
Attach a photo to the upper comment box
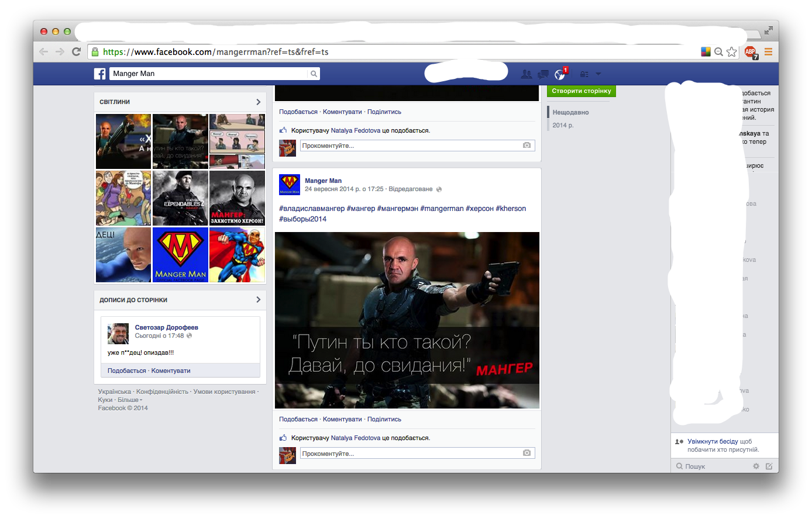527,145
